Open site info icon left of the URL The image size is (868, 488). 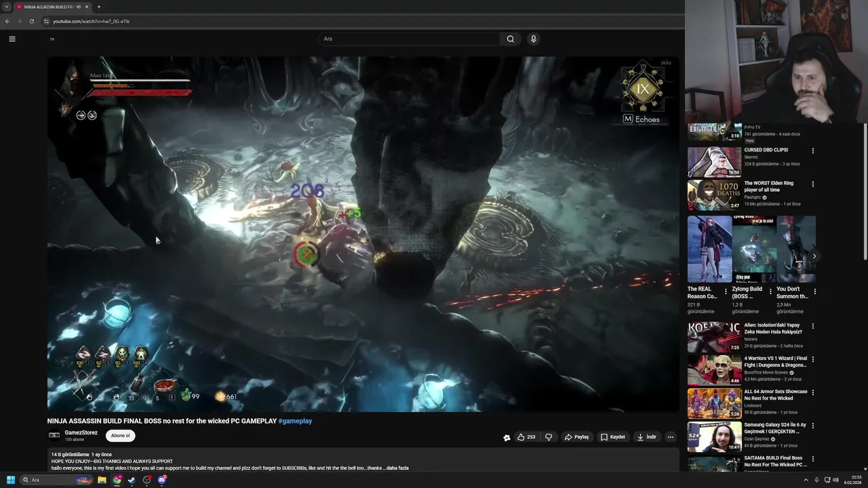(x=46, y=21)
